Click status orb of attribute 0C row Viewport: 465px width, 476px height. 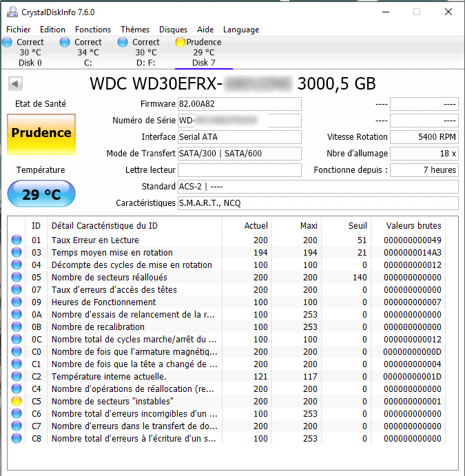pos(17,339)
